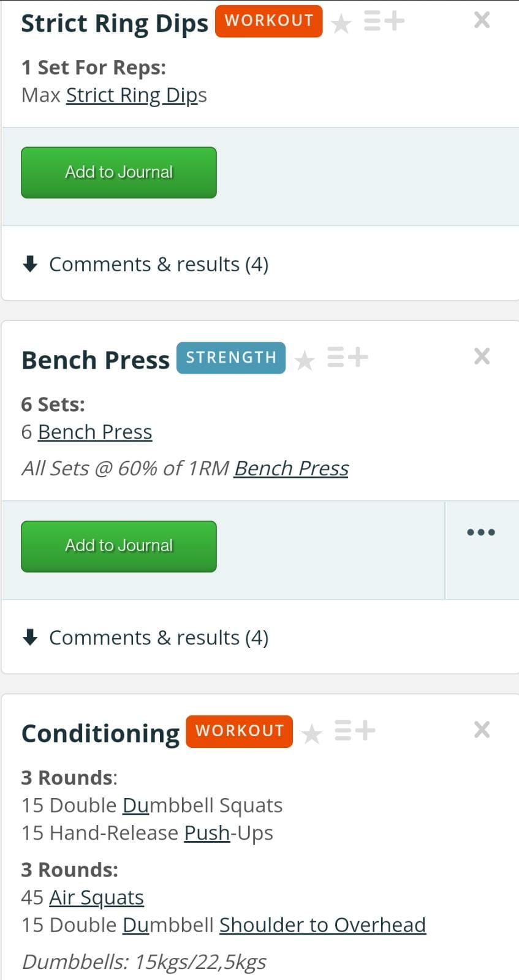Image resolution: width=519 pixels, height=980 pixels.
Task: Dismiss the Bench Press card
Action: click(482, 356)
